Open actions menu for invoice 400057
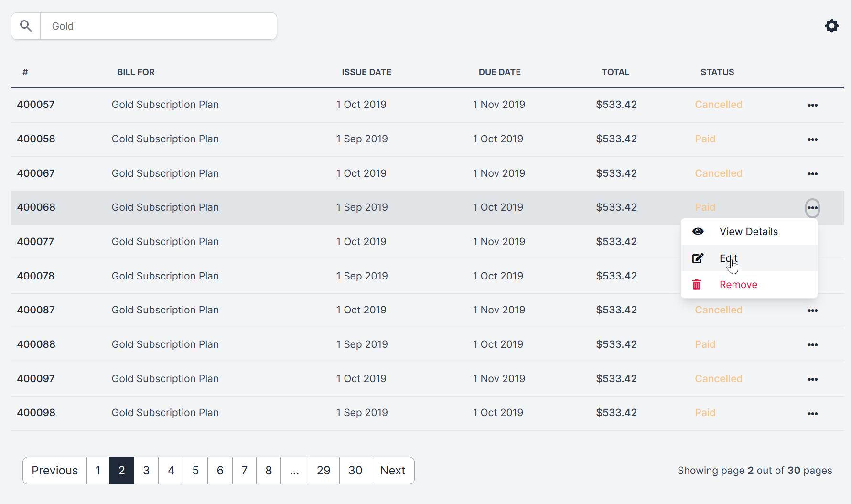 [812, 105]
